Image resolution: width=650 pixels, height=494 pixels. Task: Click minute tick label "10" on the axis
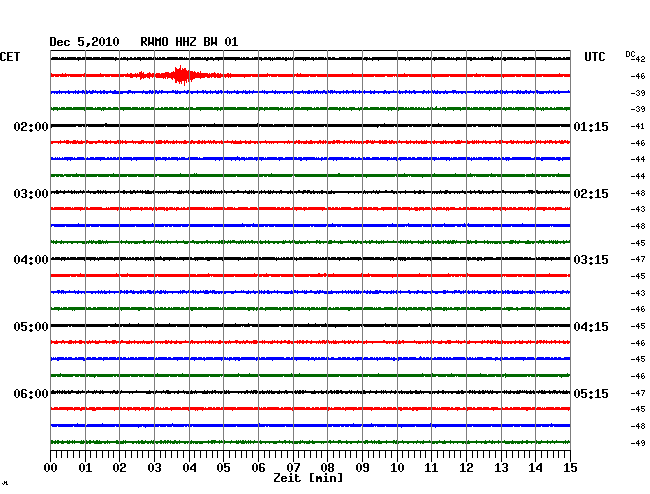click(397, 468)
